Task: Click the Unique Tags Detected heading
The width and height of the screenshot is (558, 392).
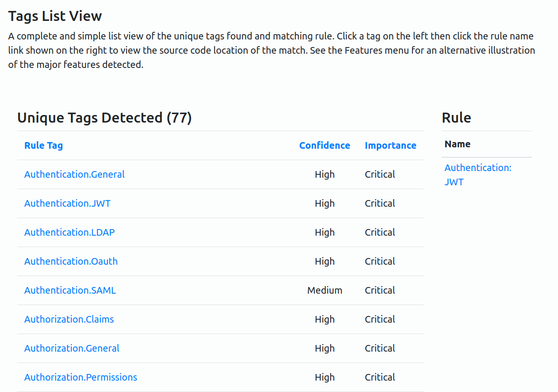Action: pos(104,118)
